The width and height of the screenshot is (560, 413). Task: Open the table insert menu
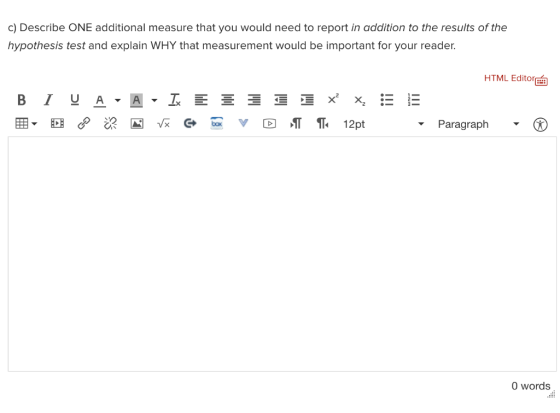coord(26,124)
